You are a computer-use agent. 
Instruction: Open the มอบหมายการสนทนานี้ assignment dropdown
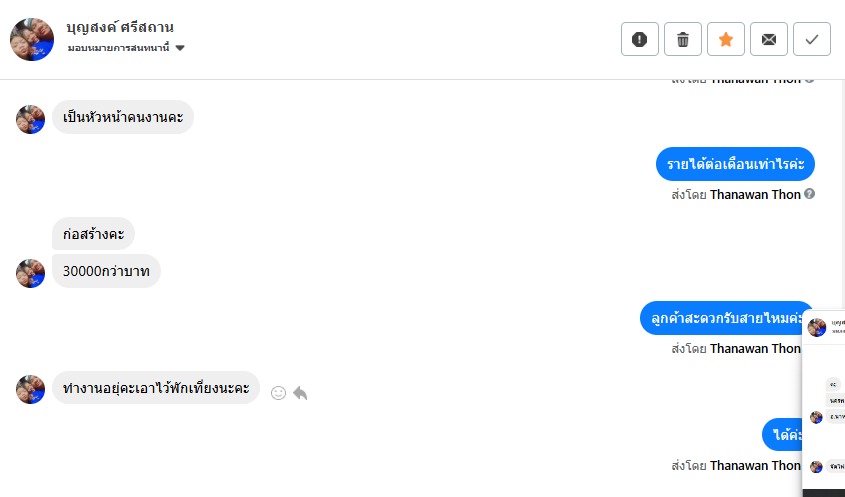126,48
